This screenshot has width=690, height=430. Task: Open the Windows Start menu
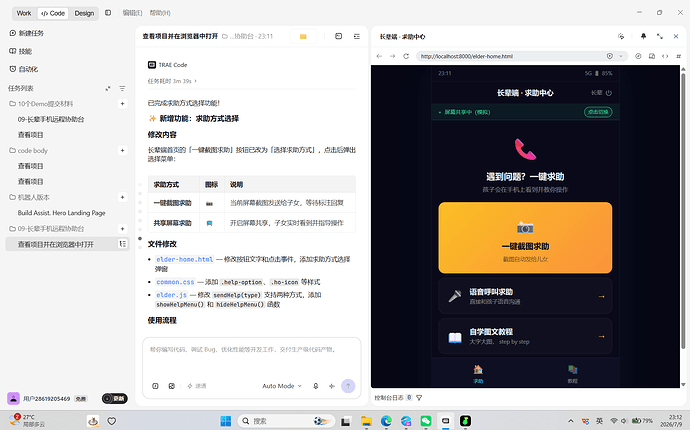click(x=226, y=421)
